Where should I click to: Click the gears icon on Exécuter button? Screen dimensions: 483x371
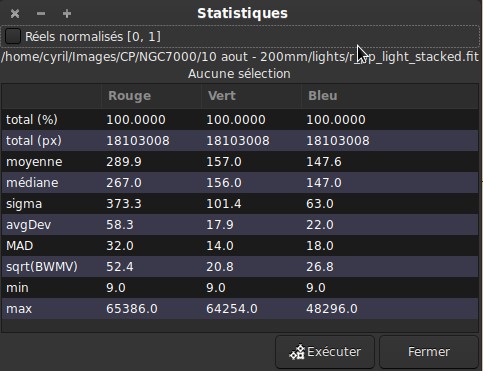click(x=297, y=352)
